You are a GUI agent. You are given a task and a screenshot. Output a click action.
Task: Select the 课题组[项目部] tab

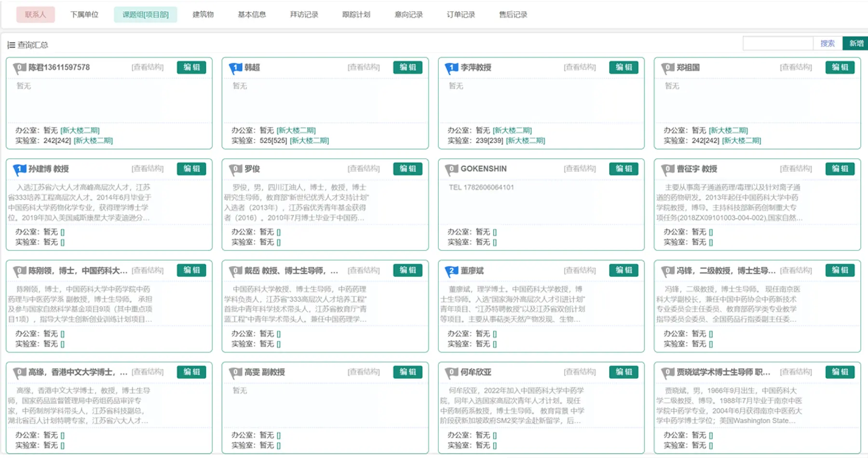tap(145, 14)
